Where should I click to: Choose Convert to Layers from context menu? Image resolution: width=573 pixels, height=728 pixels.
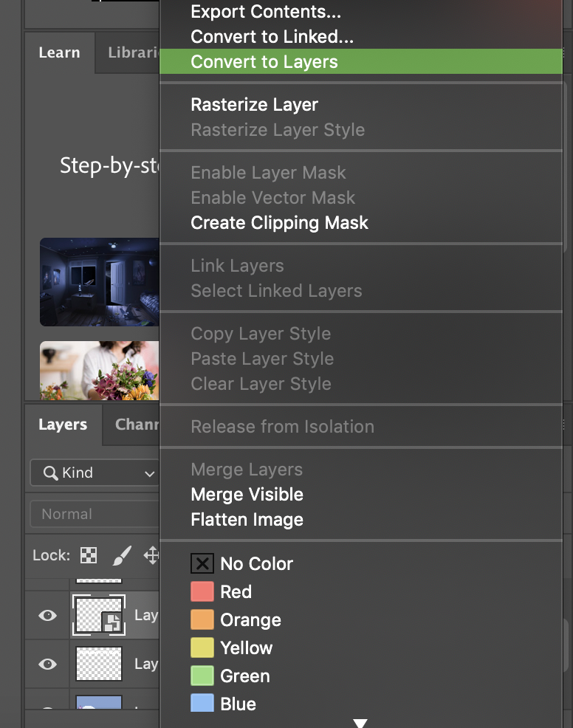[264, 62]
